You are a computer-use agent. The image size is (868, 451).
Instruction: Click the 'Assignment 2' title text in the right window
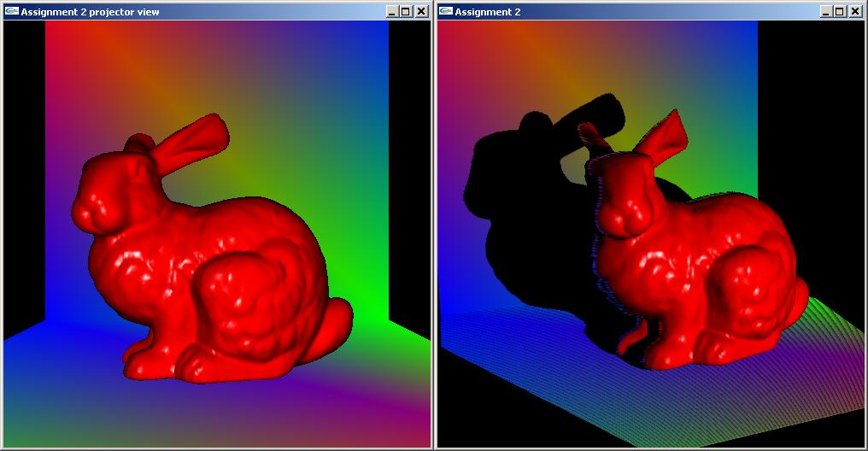point(488,12)
